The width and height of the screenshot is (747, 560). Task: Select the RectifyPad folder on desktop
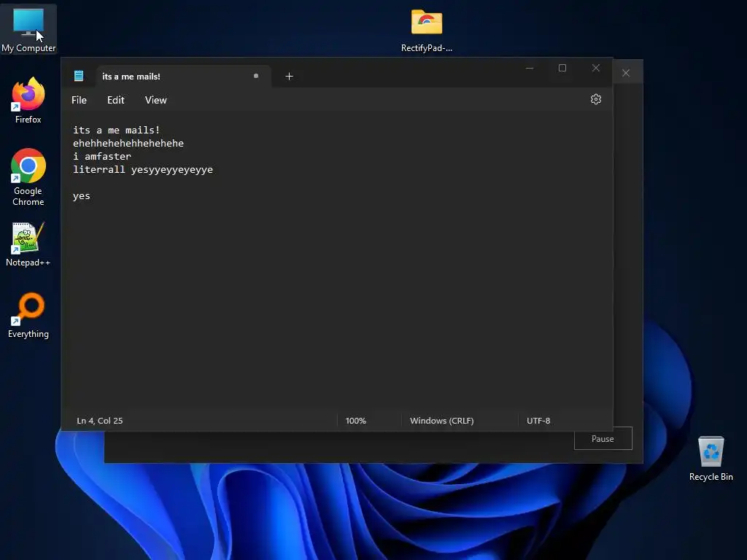(426, 31)
